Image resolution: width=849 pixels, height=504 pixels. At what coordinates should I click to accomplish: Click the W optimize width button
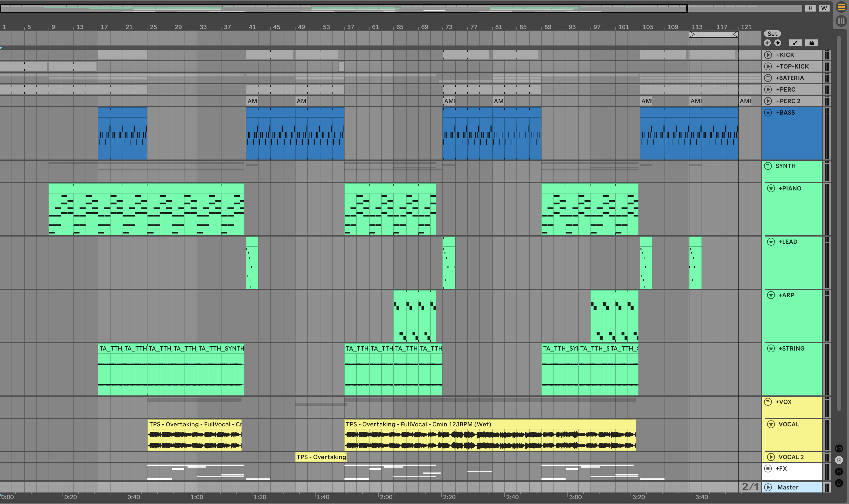pyautogui.click(x=824, y=8)
